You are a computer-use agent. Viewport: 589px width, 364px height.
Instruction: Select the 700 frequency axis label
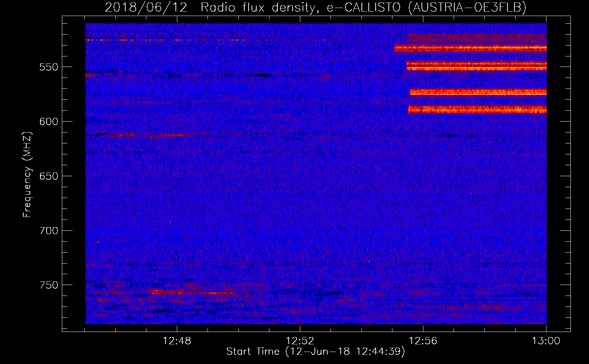(49, 231)
